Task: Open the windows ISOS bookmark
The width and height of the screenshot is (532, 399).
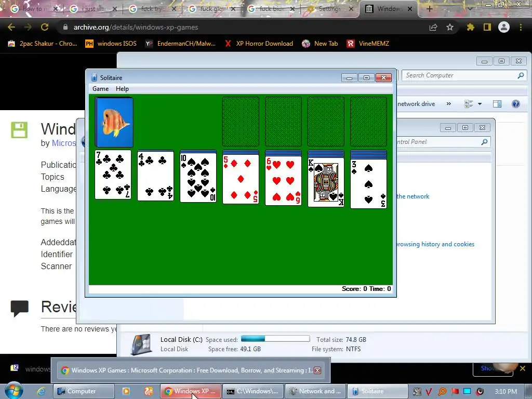Action: tap(111, 44)
